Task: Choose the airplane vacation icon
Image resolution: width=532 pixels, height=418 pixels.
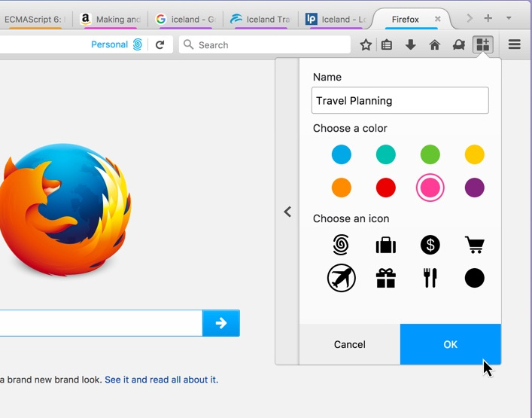Action: (342, 278)
